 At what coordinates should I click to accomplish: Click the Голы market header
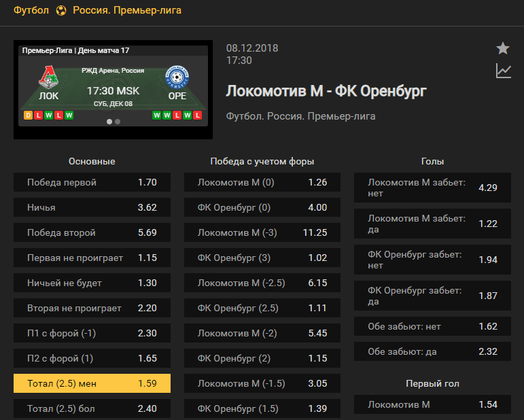pyautogui.click(x=432, y=161)
